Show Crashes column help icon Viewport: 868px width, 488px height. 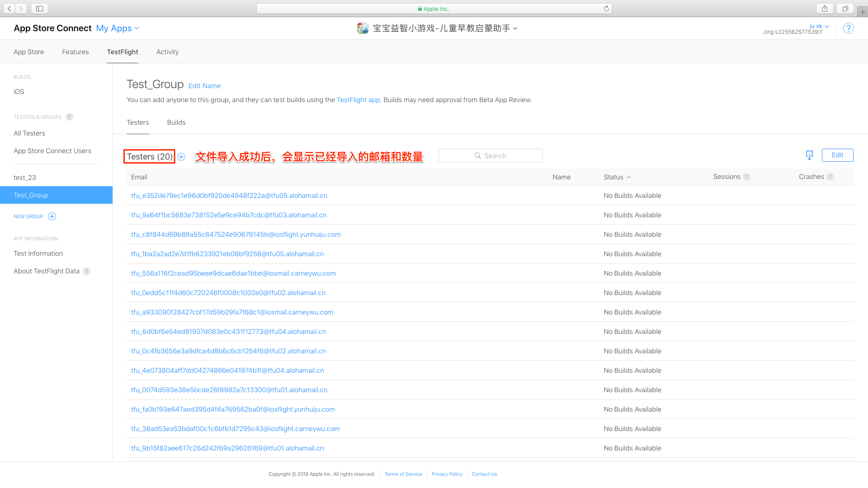pyautogui.click(x=830, y=177)
